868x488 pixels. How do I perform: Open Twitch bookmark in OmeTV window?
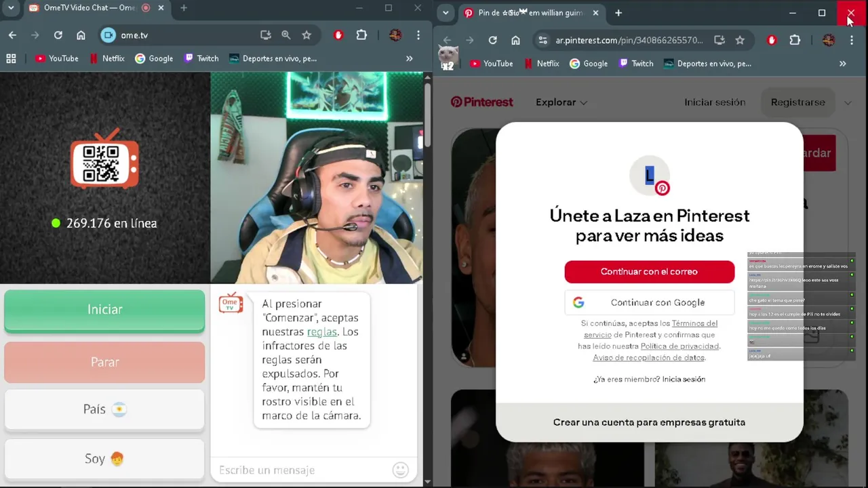201,59
